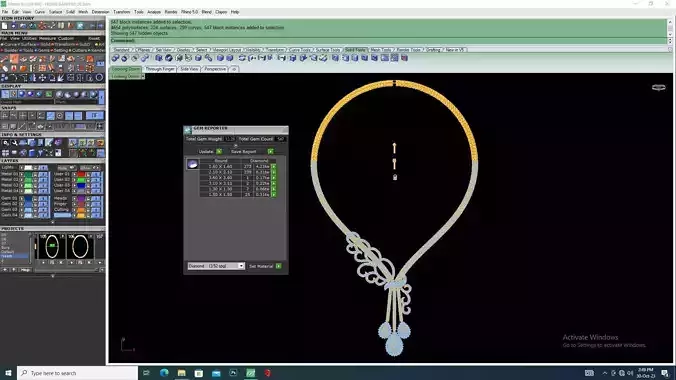Click the User 03 blue color swatch
The image size is (676, 380).
pyautogui.click(x=81, y=185)
